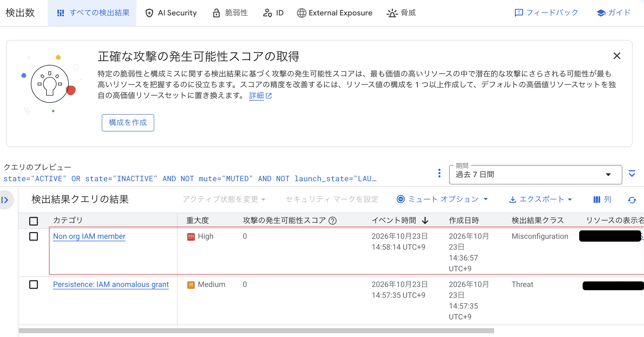Image resolution: width=644 pixels, height=337 pixels.
Task: Click the 列 columns button
Action: click(x=602, y=200)
